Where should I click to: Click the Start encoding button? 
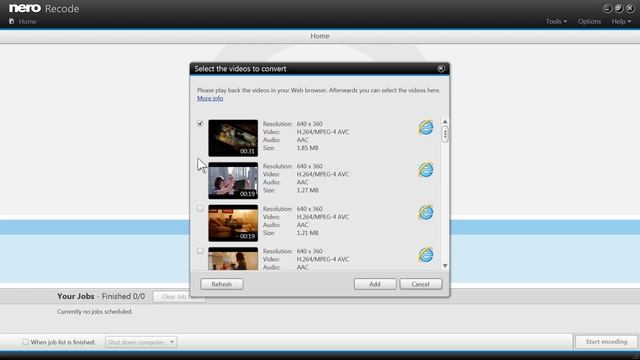(606, 342)
